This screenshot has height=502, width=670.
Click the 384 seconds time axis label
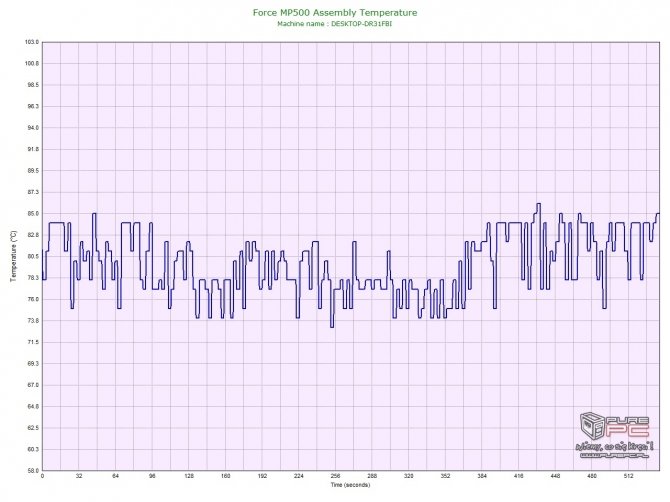click(482, 476)
